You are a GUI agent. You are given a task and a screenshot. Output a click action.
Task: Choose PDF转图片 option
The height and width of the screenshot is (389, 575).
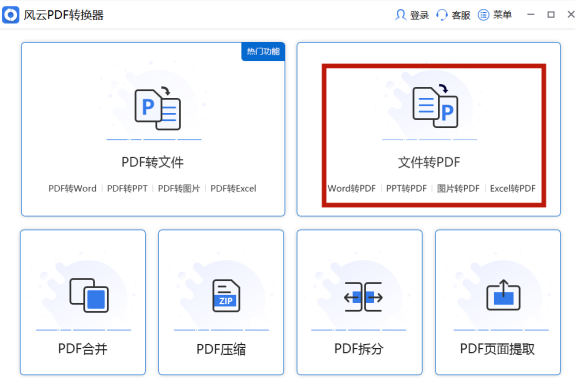coord(179,188)
